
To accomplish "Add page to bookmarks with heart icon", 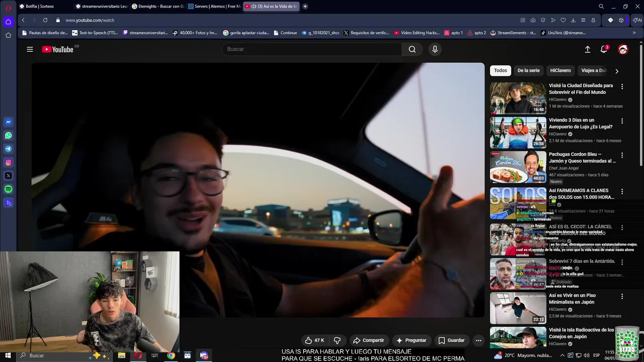I will pos(563,20).
